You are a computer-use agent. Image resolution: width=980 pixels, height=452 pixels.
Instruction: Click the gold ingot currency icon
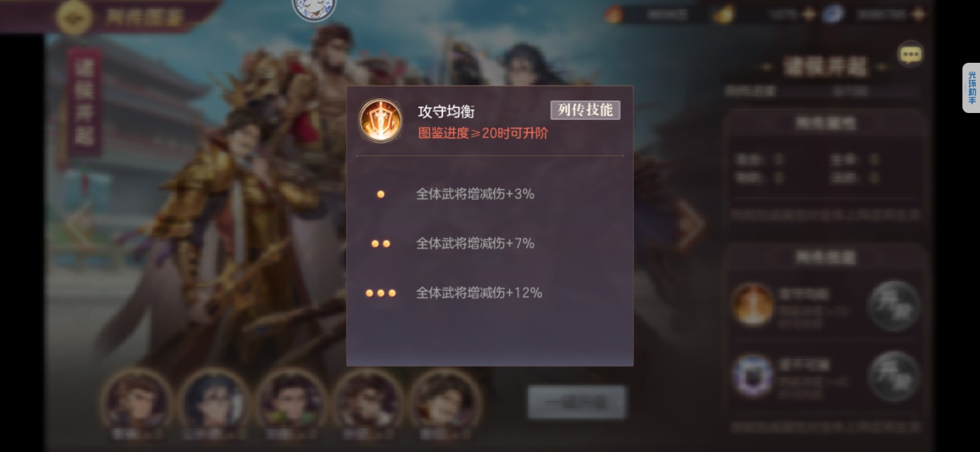pos(723,15)
